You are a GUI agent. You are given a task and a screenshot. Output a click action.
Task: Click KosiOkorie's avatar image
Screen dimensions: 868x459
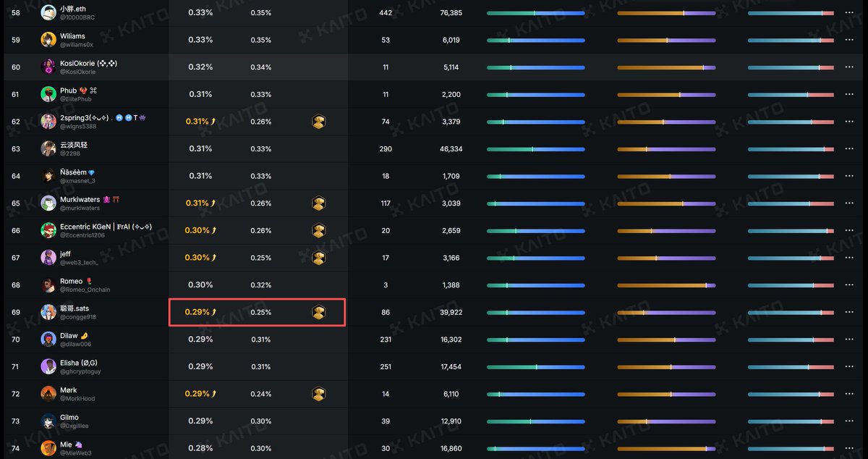click(48, 67)
